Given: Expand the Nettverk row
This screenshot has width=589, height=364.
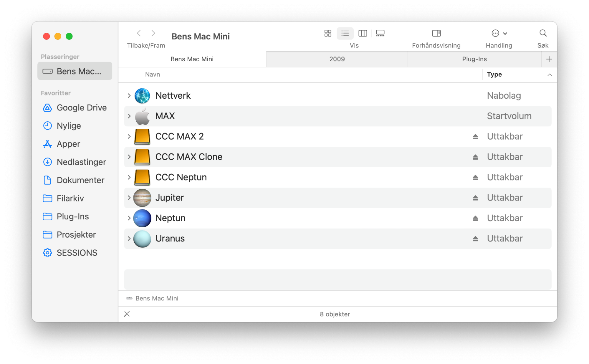Looking at the screenshot, I should click(x=129, y=96).
